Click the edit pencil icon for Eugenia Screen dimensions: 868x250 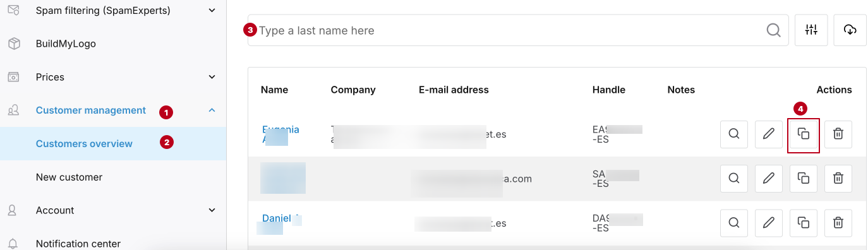click(769, 134)
